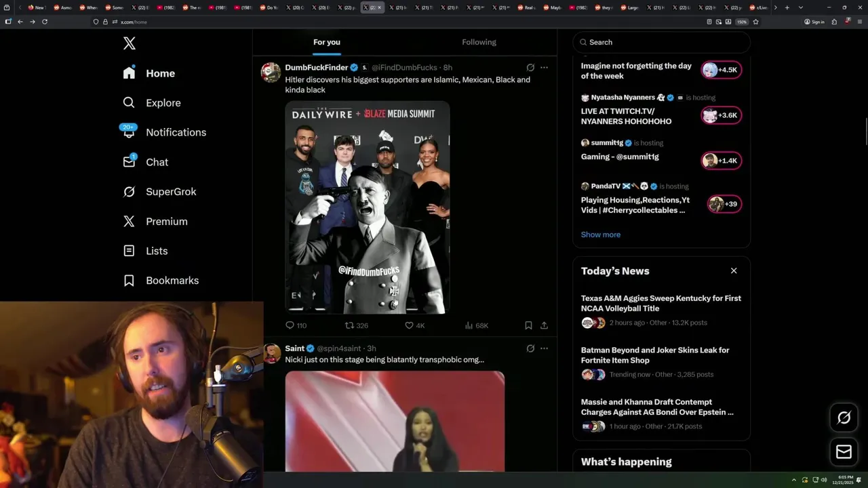Click browser forward arrow
Image resolution: width=868 pixels, height=488 pixels.
(32, 22)
